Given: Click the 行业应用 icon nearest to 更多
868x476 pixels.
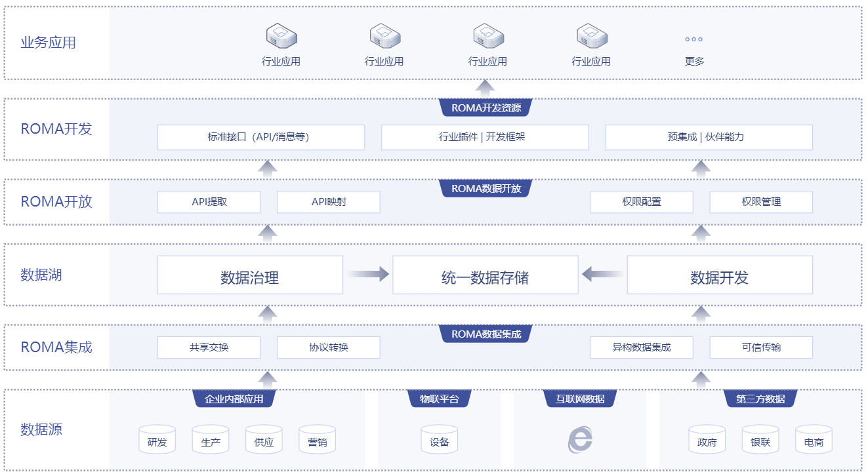Looking at the screenshot, I should click(592, 36).
